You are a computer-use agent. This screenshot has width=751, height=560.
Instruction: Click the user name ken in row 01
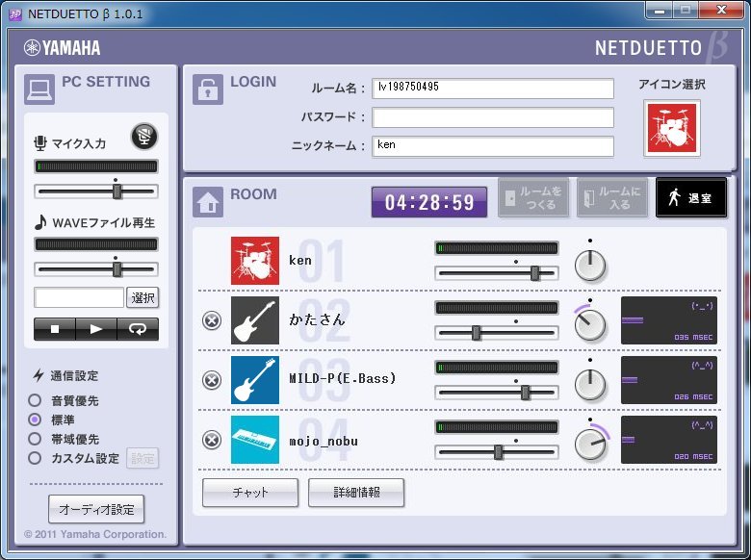coord(300,261)
